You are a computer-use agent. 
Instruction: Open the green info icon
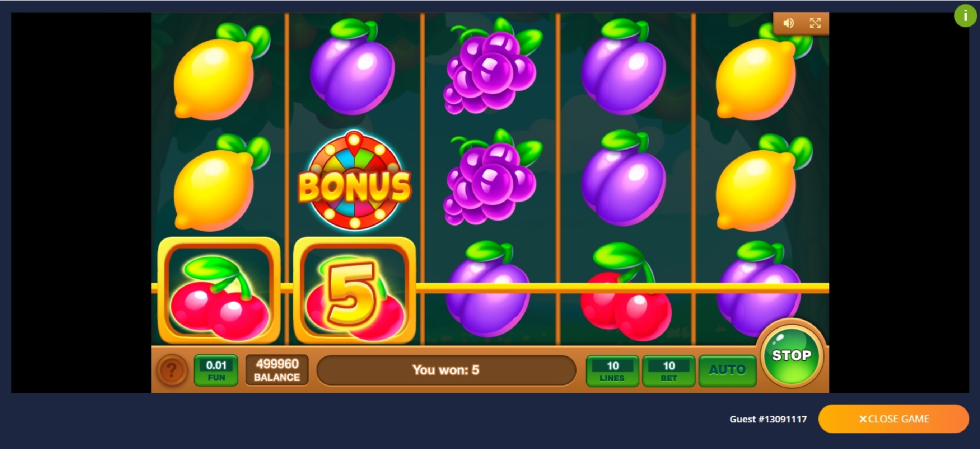pyautogui.click(x=966, y=15)
